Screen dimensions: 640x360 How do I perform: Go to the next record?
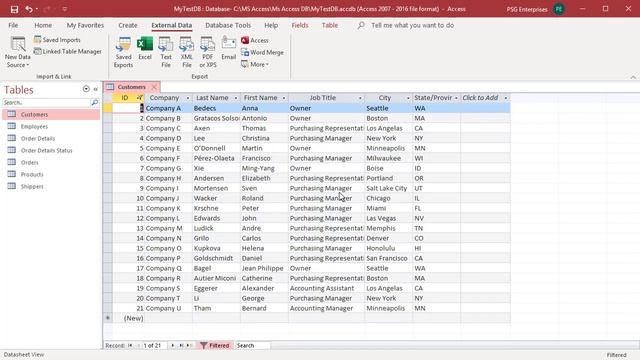[x=173, y=345]
